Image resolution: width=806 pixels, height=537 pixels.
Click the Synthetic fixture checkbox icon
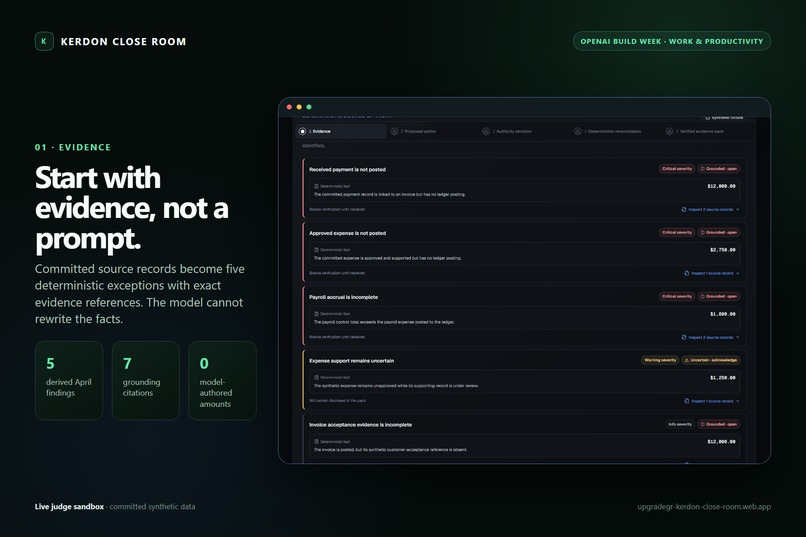point(707,118)
